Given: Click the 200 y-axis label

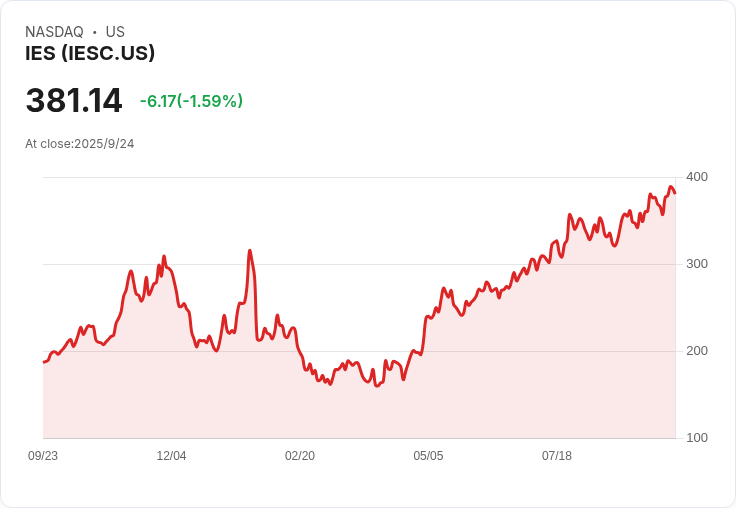Looking at the screenshot, I should 697,351.
